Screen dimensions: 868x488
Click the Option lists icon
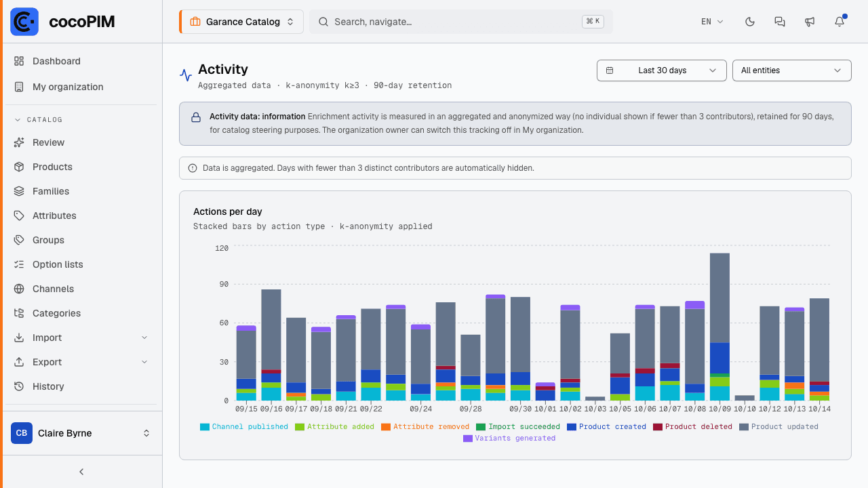click(19, 264)
